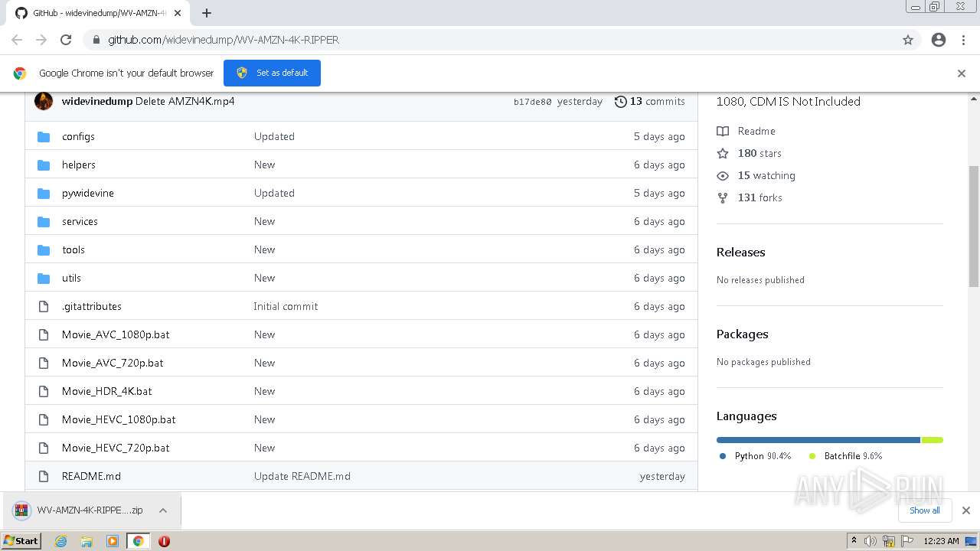Open Chrome profile account icon
The width and height of the screenshot is (980, 551).
[x=939, y=40]
